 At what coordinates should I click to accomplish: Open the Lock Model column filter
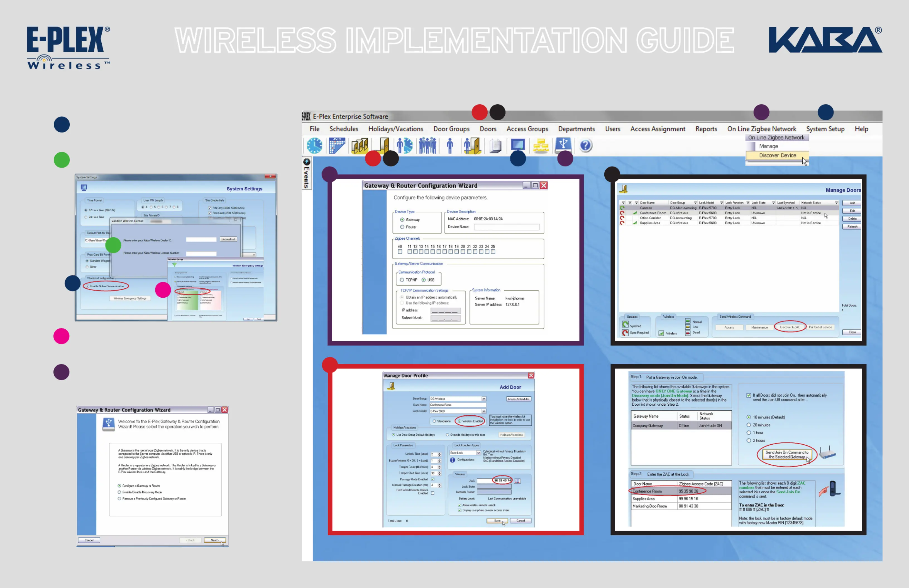click(x=722, y=203)
